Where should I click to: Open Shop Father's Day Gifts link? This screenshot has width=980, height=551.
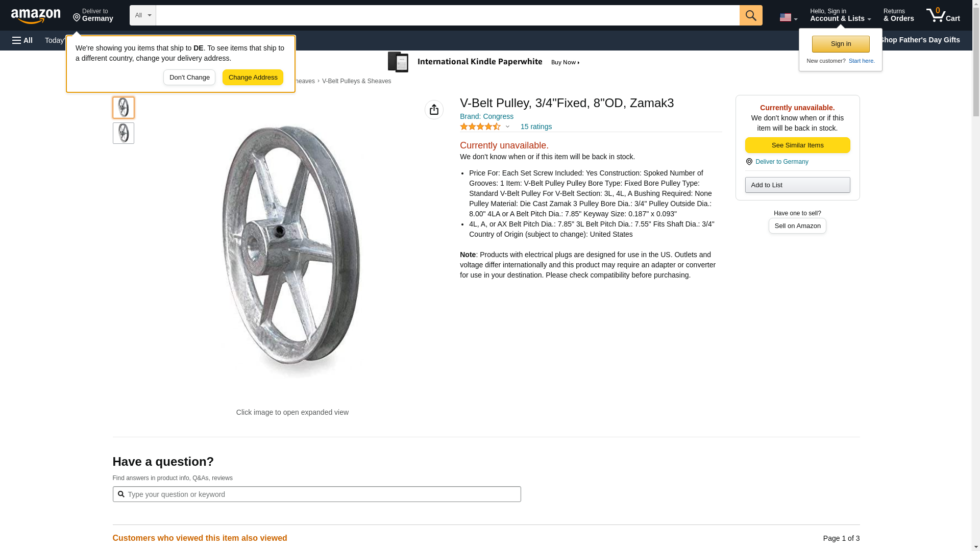(919, 40)
